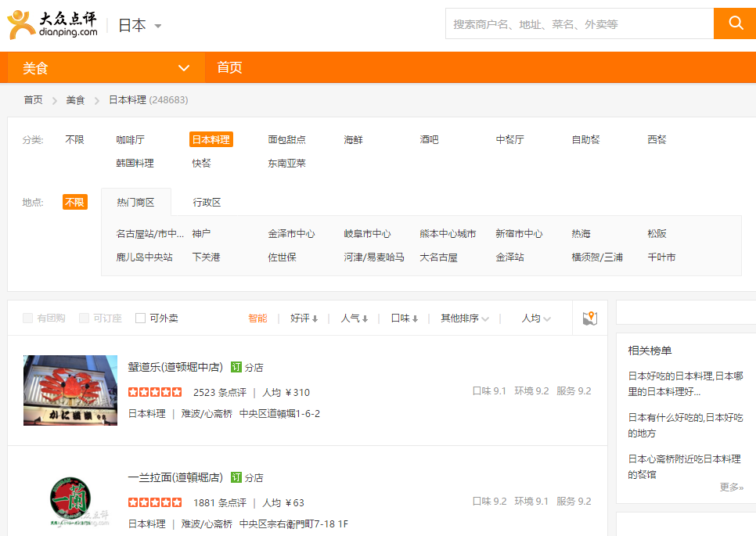This screenshot has width=756, height=536.
Task: Toggle the 有团购 checkbox
Action: coord(28,318)
